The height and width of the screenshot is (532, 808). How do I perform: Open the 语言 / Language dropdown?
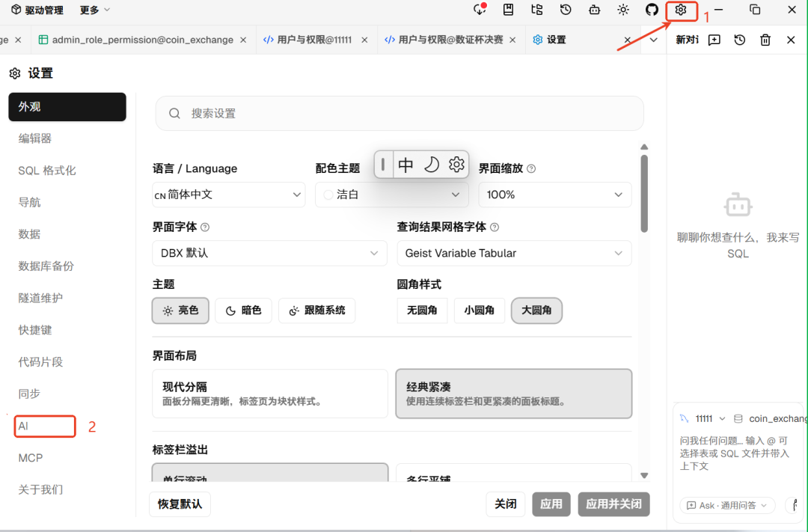tap(229, 195)
